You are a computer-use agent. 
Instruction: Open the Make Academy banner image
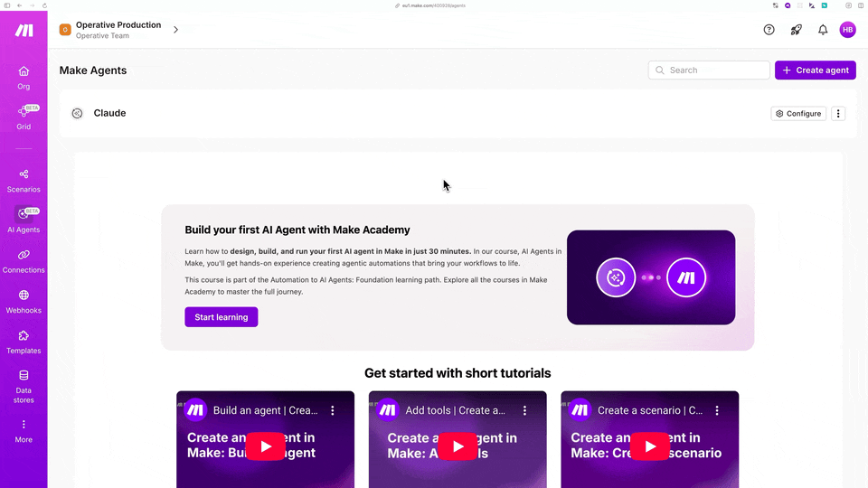pyautogui.click(x=651, y=277)
